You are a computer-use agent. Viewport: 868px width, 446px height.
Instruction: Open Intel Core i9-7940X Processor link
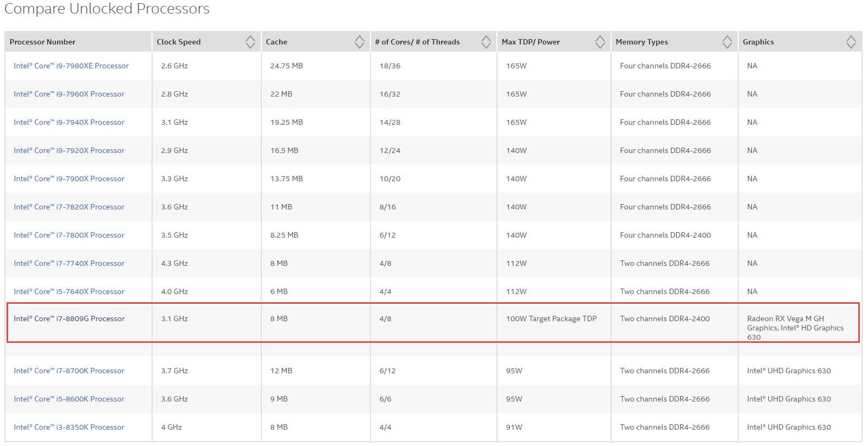(x=69, y=122)
